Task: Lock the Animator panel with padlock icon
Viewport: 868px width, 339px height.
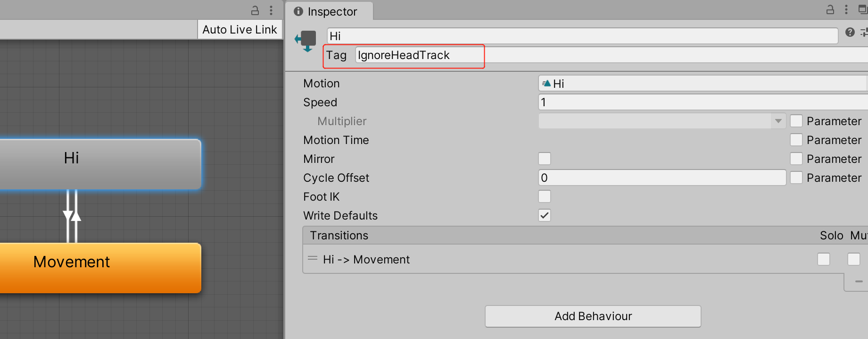Action: [255, 10]
